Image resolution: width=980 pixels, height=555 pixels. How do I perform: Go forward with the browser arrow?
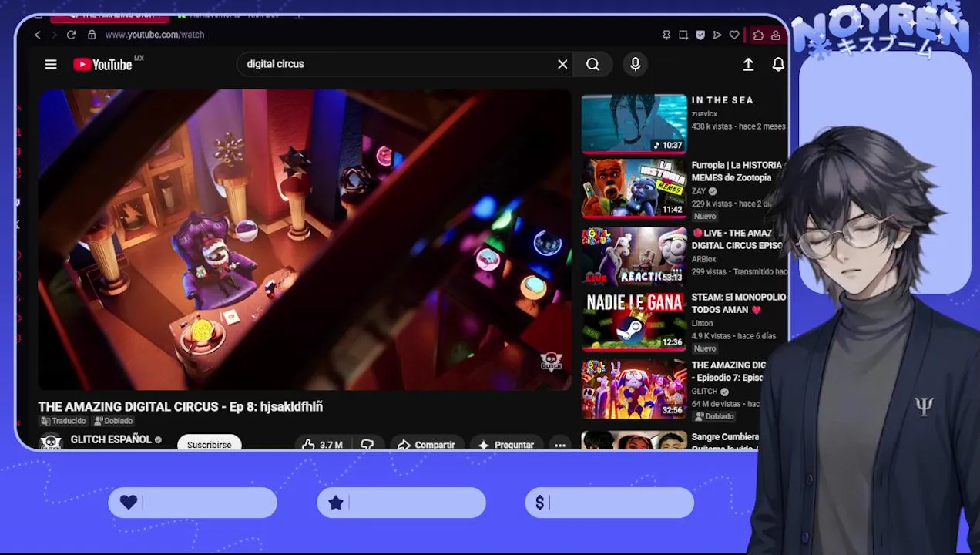coord(54,35)
